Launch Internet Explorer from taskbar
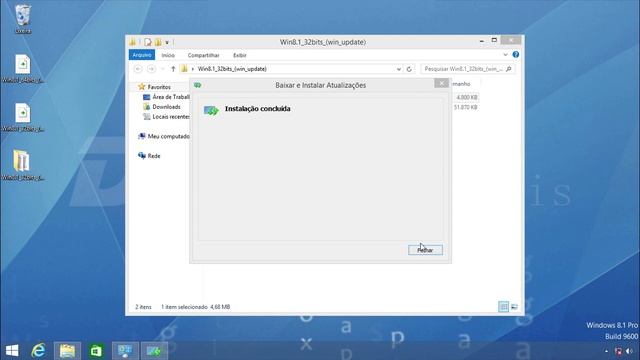 pos(38,351)
